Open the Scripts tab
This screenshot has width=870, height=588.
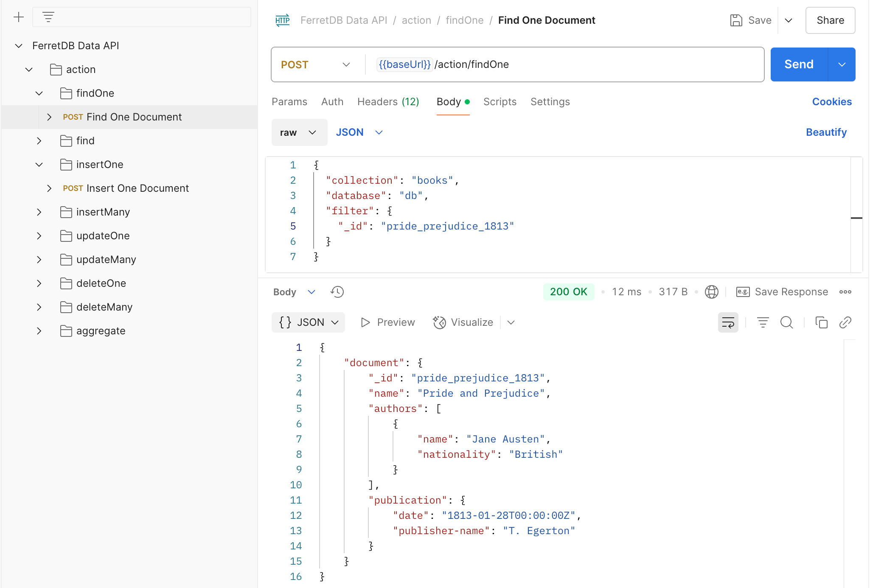[x=500, y=102]
